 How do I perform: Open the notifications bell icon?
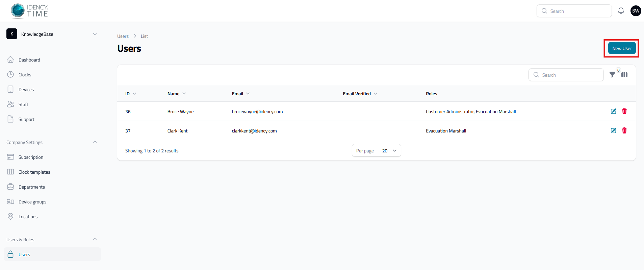click(x=621, y=11)
